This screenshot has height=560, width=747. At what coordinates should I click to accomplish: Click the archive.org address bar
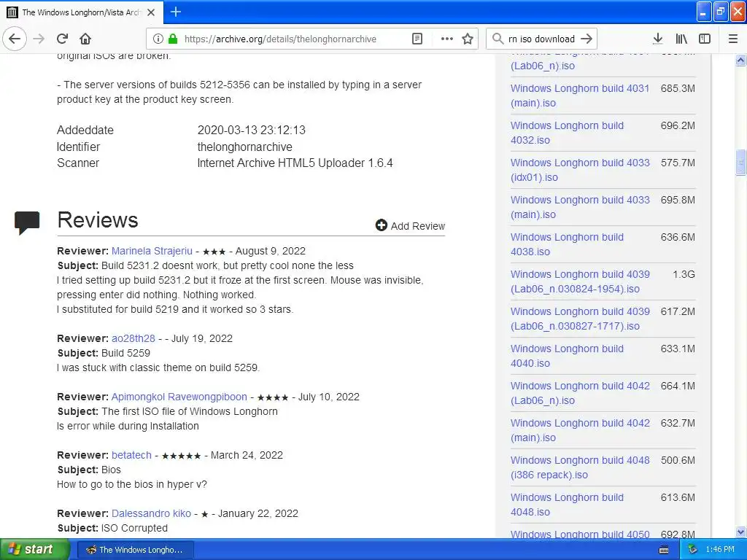click(x=280, y=39)
